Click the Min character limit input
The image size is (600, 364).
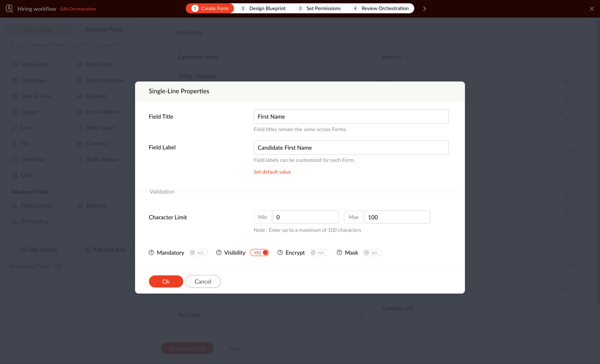[306, 217]
